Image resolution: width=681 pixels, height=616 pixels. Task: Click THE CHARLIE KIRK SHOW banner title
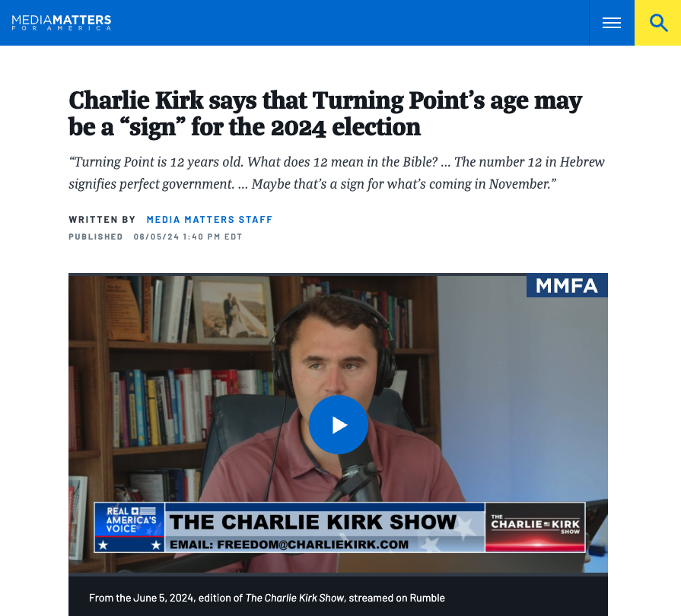(x=313, y=522)
